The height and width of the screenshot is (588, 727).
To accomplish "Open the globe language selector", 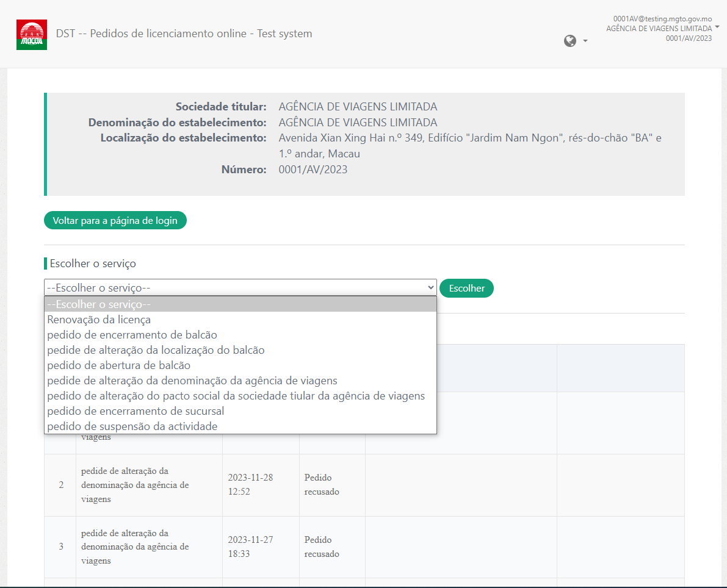I will [570, 41].
